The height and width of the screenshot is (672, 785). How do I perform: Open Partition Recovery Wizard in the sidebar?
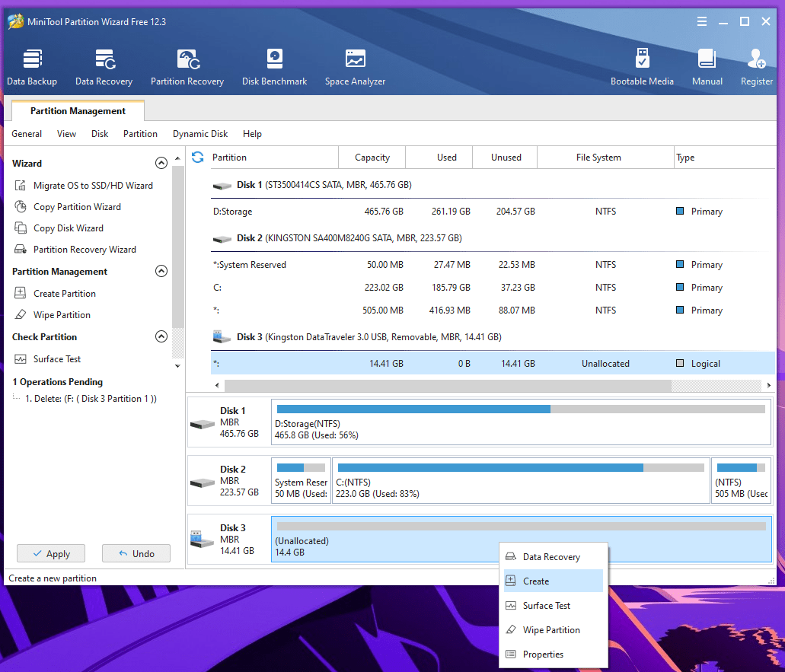(x=75, y=249)
